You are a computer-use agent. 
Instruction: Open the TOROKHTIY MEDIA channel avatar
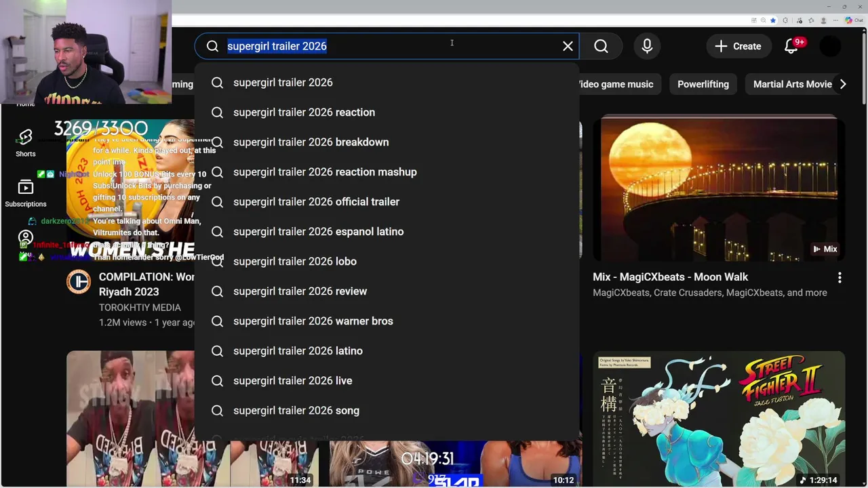79,282
